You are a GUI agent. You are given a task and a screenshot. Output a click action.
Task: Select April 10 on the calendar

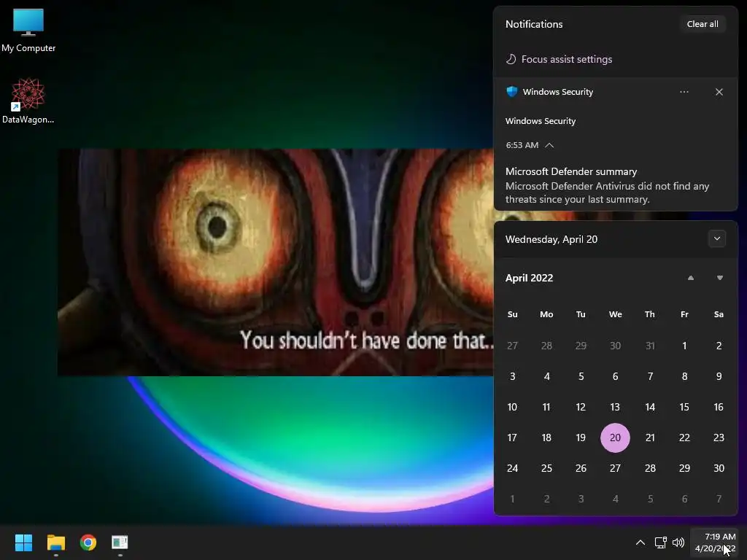512,407
